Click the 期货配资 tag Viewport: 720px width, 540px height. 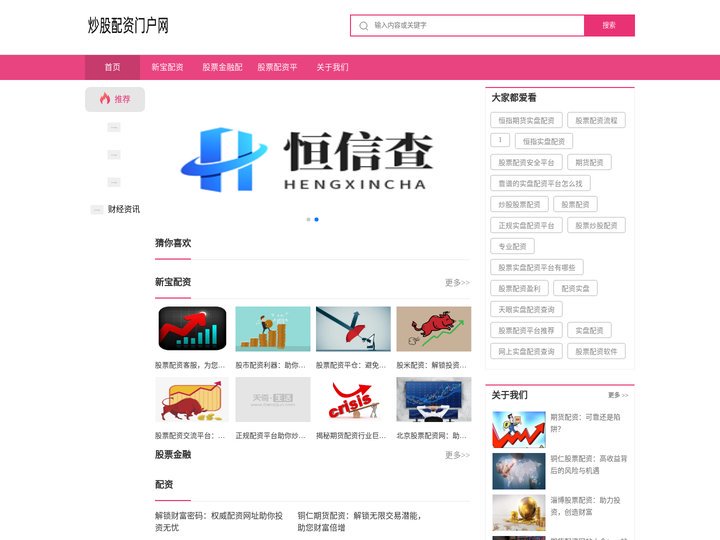[x=590, y=163]
